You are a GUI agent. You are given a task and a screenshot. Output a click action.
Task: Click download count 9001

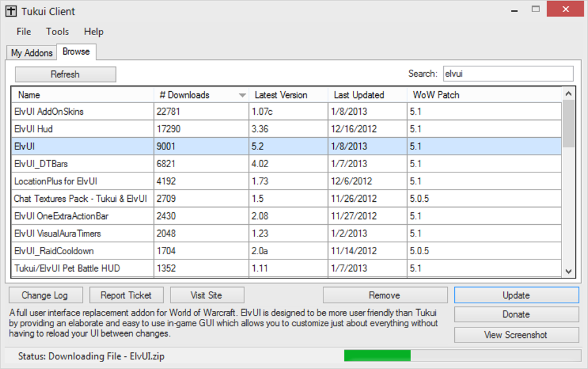pos(166,146)
